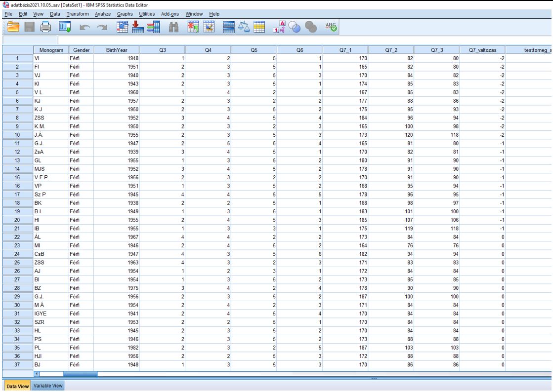Click the Find binoculars icon
This screenshot has width=553, height=392.
pos(173,28)
